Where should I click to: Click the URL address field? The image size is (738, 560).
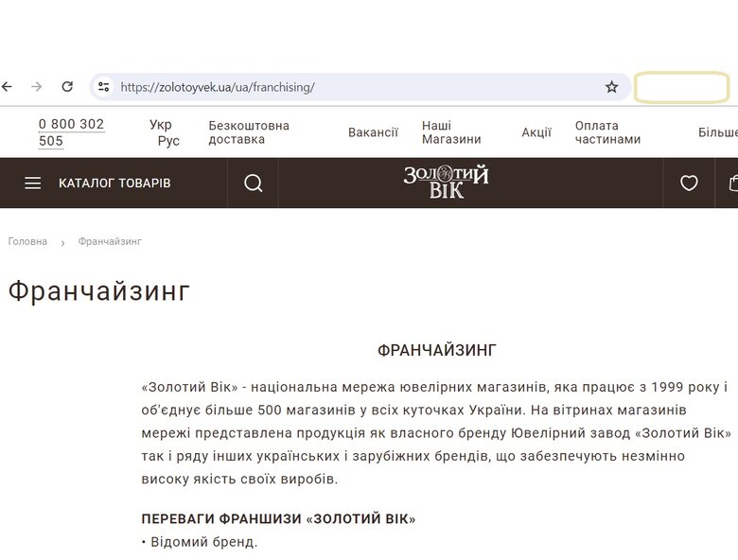360,87
